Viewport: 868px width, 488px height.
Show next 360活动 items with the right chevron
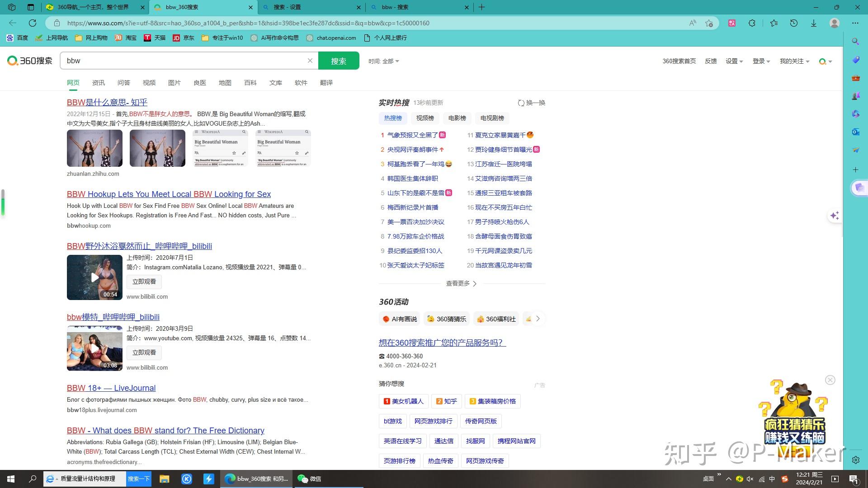click(x=538, y=319)
